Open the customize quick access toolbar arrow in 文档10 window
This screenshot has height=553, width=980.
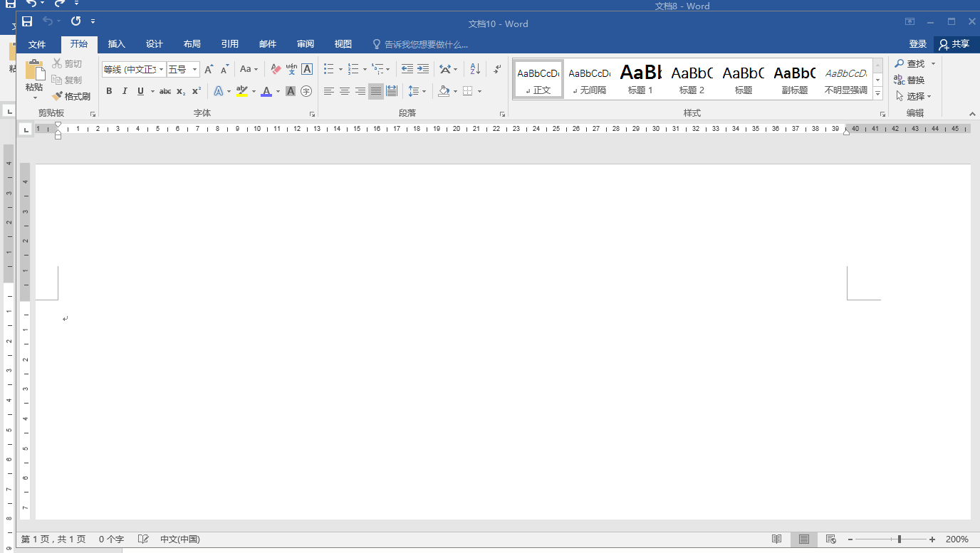(93, 22)
